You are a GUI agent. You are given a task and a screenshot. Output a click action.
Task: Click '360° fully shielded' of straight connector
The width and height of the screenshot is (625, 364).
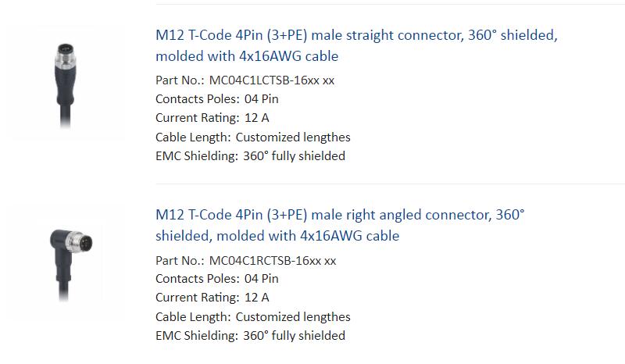(x=295, y=156)
